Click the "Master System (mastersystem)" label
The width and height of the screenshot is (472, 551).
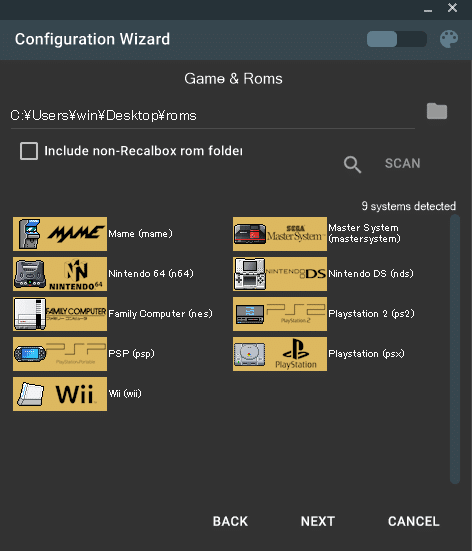364,233
